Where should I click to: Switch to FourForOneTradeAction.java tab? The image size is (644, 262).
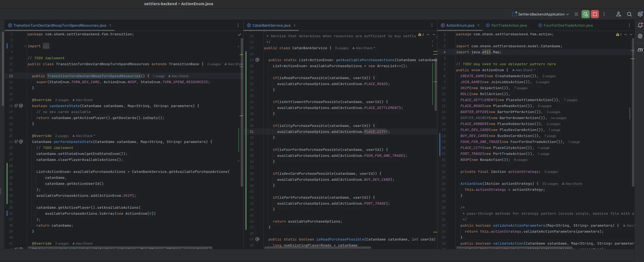(x=565, y=25)
